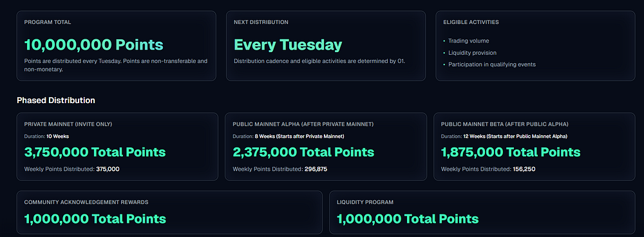This screenshot has width=644, height=237.
Task: Click the Program Total card
Action: tap(116, 46)
